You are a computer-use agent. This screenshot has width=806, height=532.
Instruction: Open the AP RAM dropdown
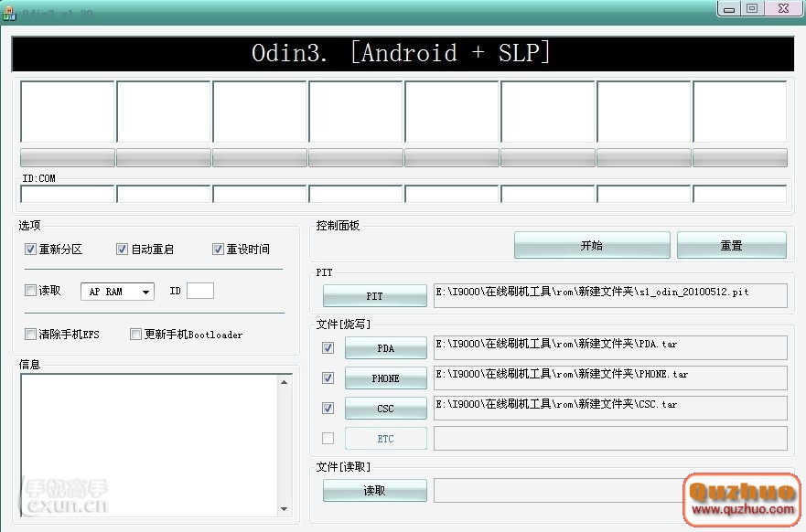coord(117,292)
